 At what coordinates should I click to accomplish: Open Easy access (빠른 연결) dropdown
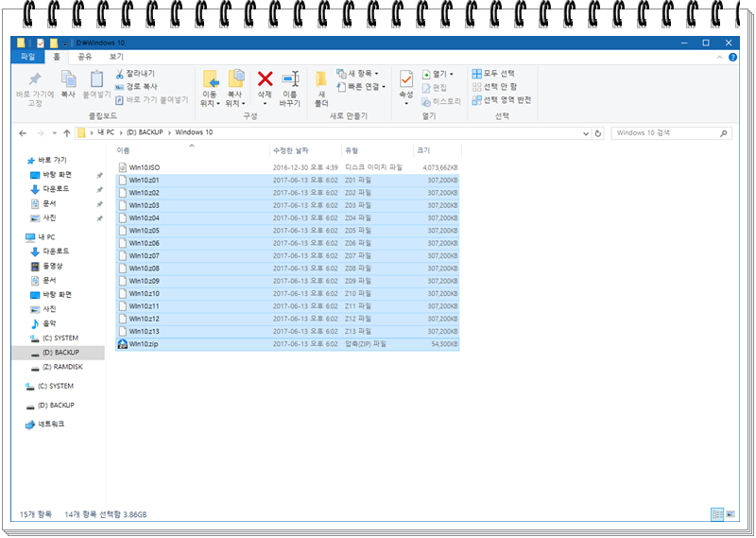coord(361,87)
